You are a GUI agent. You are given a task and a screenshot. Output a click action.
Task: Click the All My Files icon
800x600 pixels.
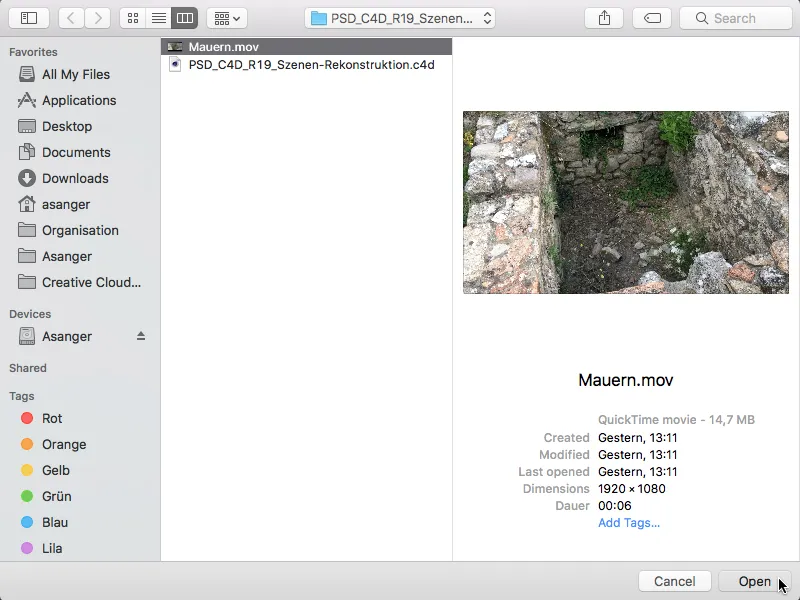27,74
